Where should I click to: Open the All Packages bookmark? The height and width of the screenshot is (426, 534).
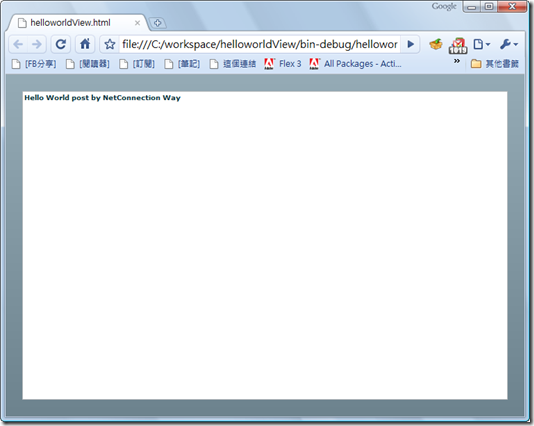(356, 64)
